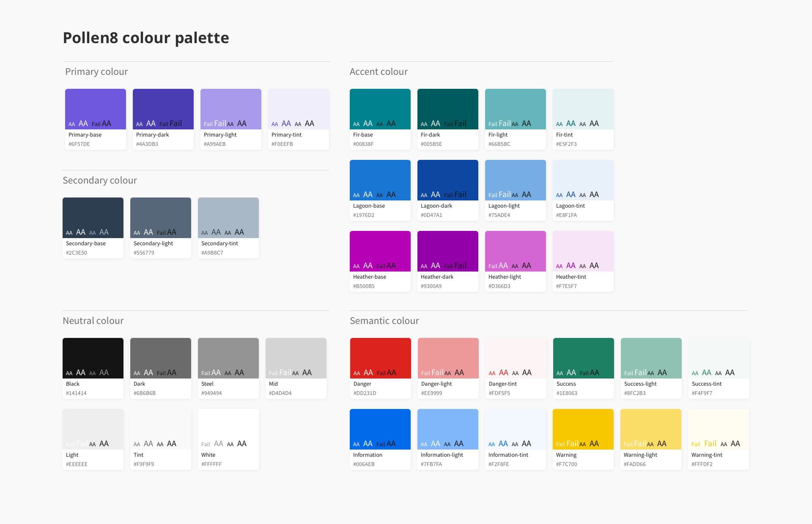Select the Fir-base teal swatch

pyautogui.click(x=380, y=109)
